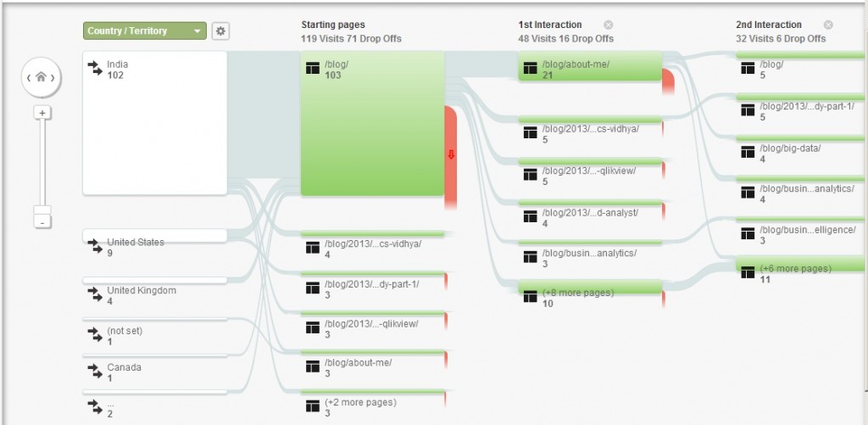Zoom in with the plus button
Image resolution: width=868 pixels, height=425 pixels.
coord(42,112)
